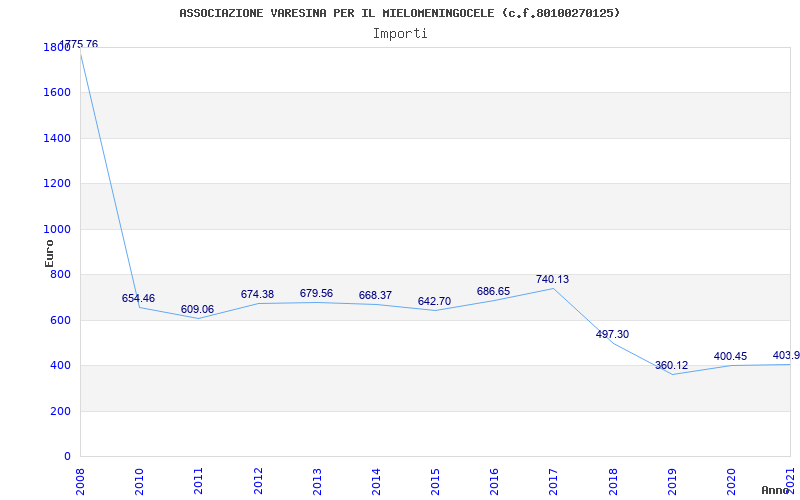Click the x-axis year 2016
This screenshot has width=800, height=500.
click(x=494, y=482)
